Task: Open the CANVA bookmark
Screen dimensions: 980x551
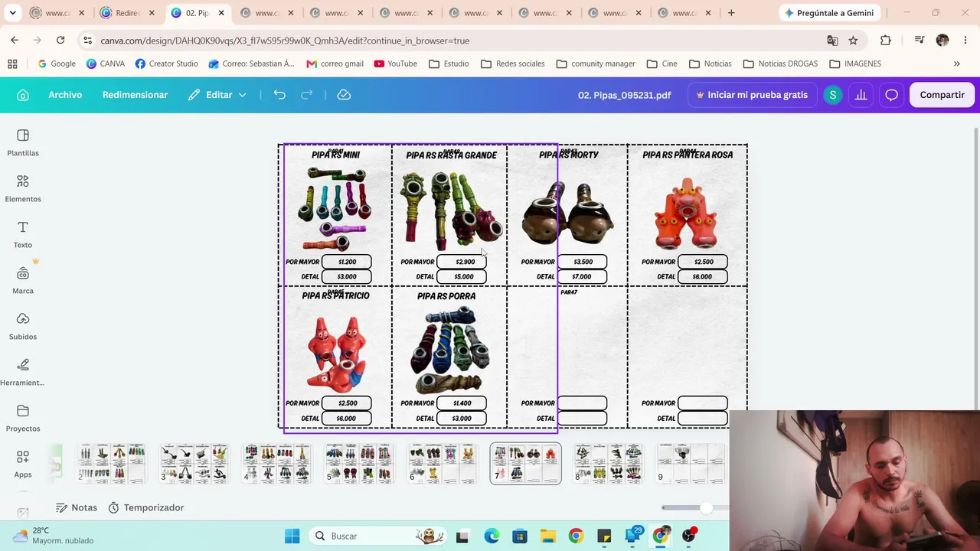Action: tap(106, 64)
